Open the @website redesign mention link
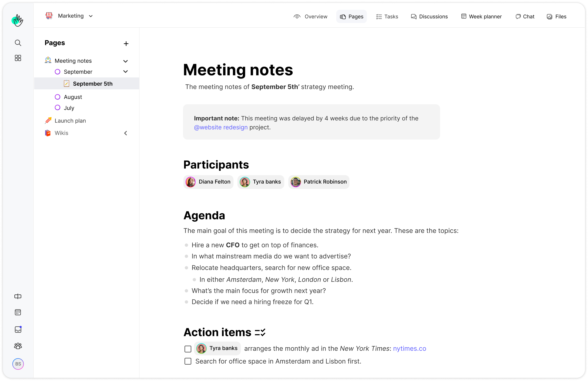This screenshot has width=588, height=381. pyautogui.click(x=221, y=127)
